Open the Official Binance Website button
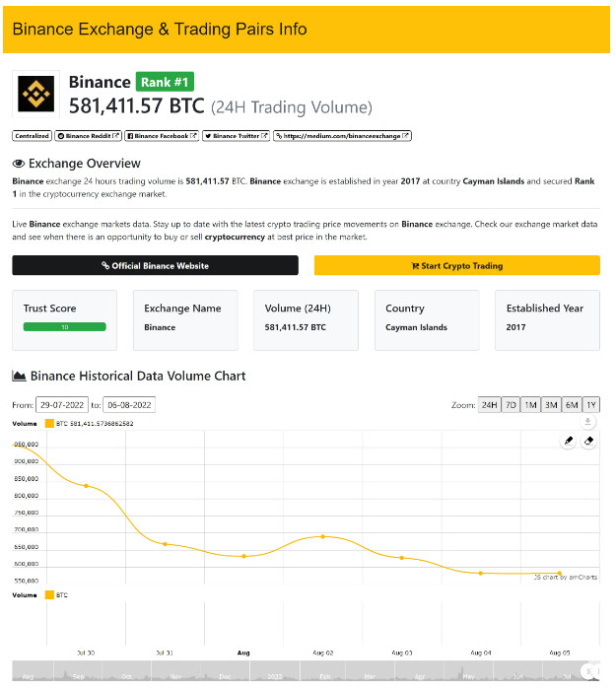Viewport: 616px width, 690px height. (155, 265)
